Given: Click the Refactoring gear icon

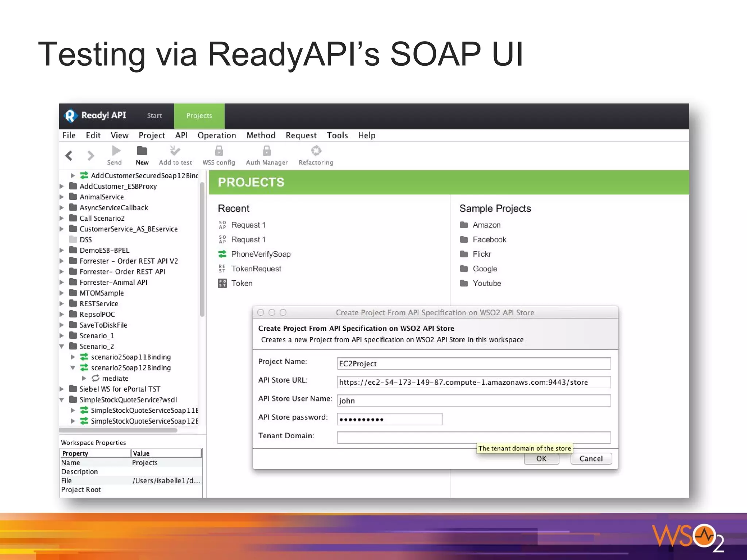Looking at the screenshot, I should pos(316,151).
